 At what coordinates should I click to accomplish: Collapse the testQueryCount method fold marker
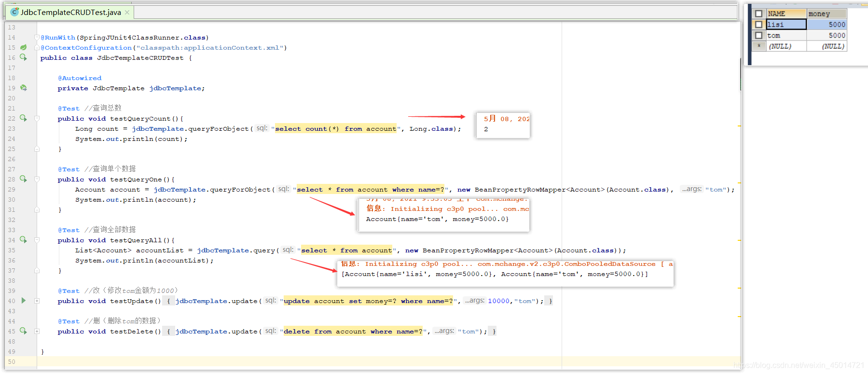[x=37, y=118]
